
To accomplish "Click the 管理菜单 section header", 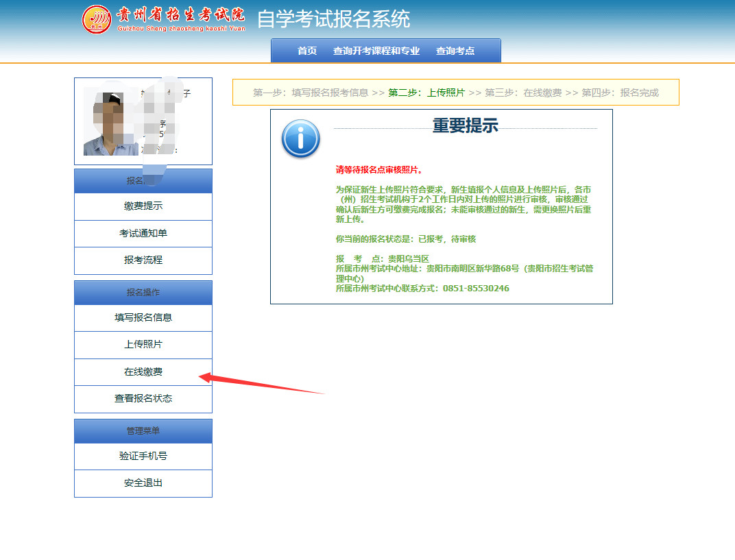I will point(143,430).
